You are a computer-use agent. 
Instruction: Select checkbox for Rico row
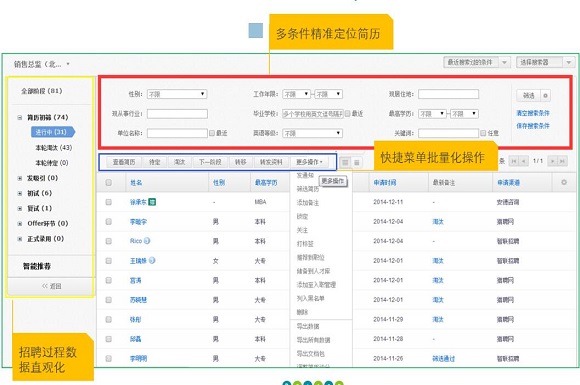(108, 241)
